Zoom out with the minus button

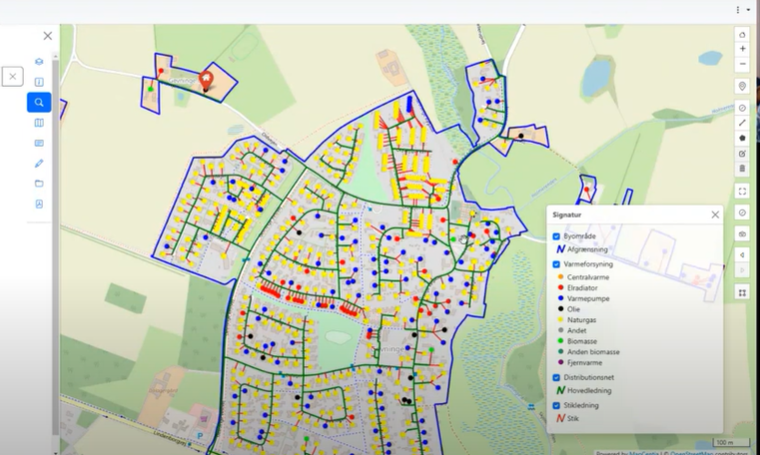pos(742,64)
